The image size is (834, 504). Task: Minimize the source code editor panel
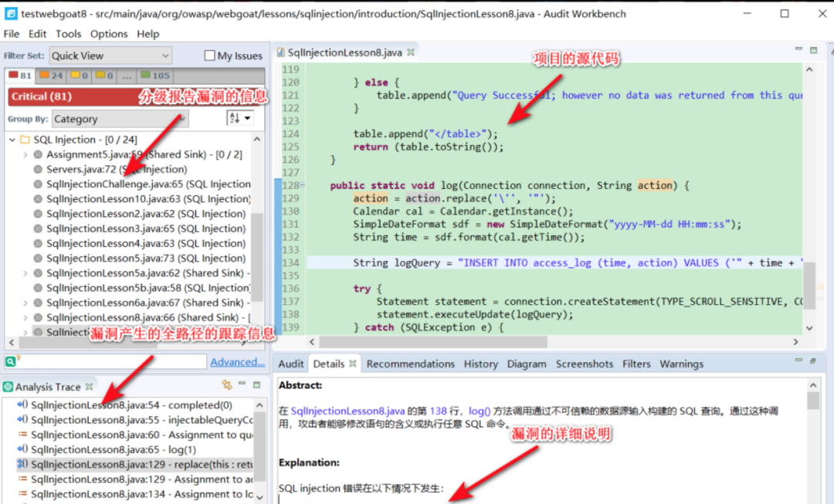[798, 49]
